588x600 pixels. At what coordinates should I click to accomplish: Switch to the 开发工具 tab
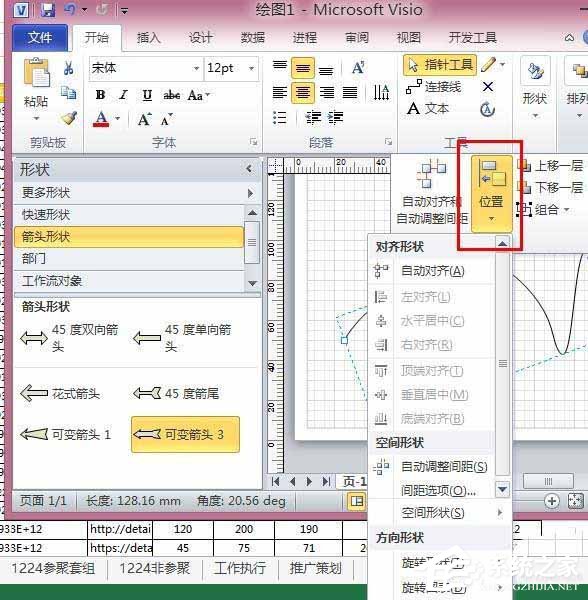473,38
